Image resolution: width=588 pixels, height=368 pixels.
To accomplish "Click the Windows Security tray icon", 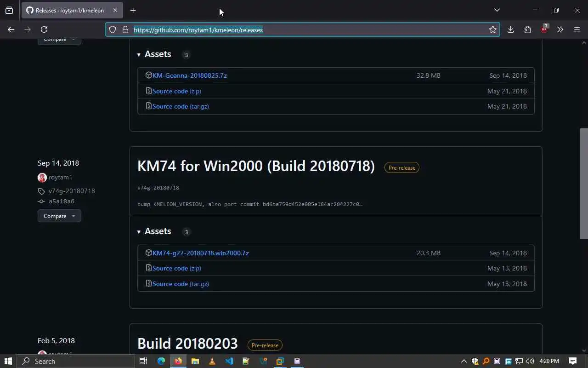I will [x=475, y=361].
